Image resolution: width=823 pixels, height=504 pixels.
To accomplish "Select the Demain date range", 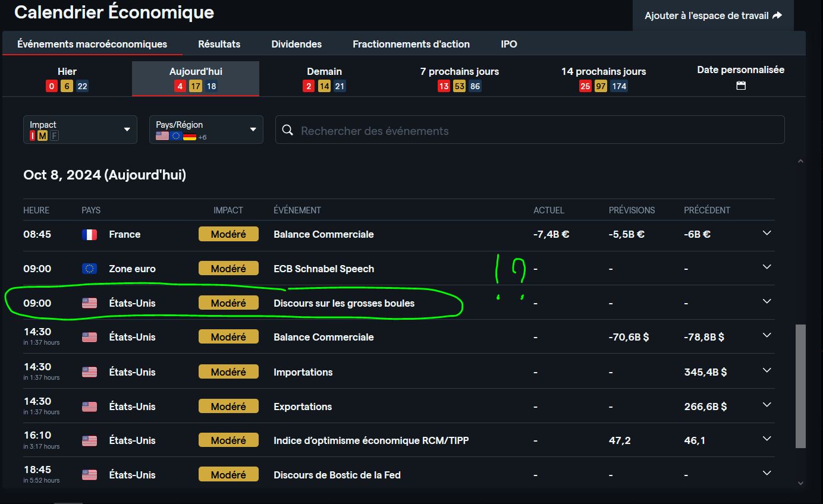I will [324, 78].
